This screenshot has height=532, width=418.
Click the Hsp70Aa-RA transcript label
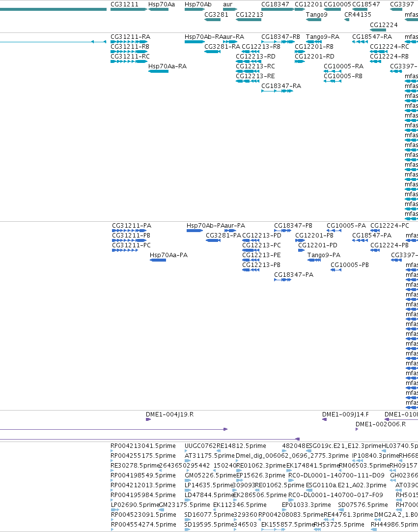(167, 66)
